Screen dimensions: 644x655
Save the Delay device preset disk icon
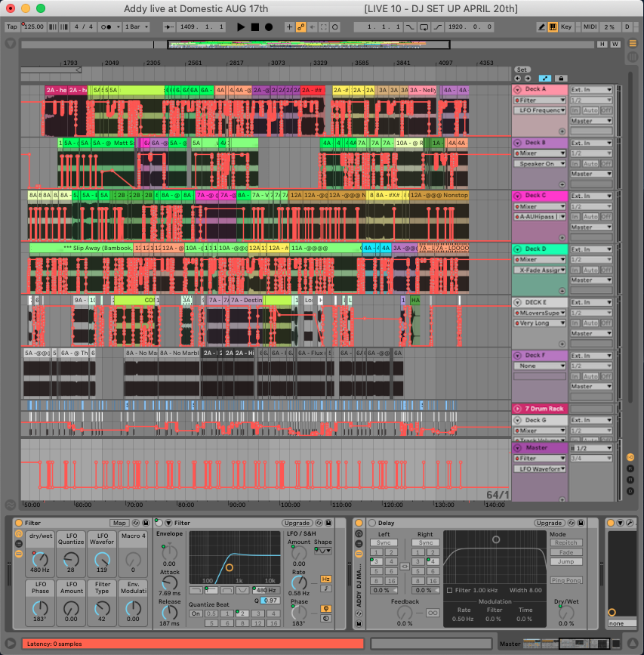581,523
